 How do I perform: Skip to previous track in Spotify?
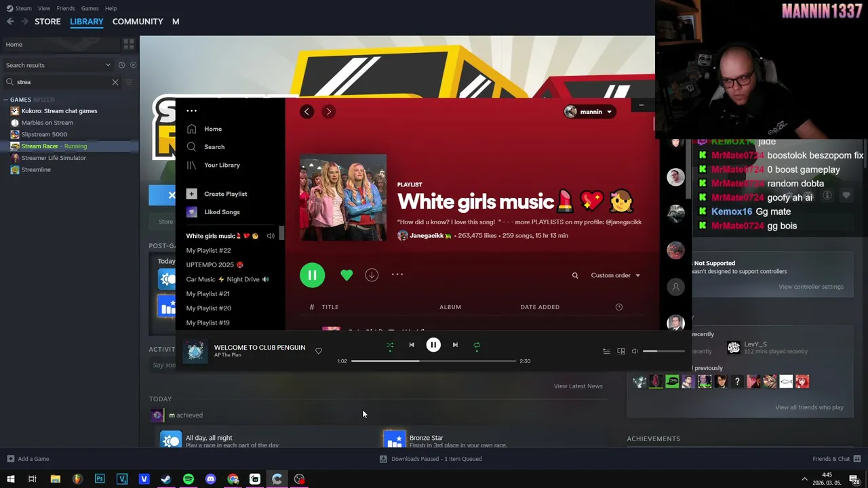point(412,345)
